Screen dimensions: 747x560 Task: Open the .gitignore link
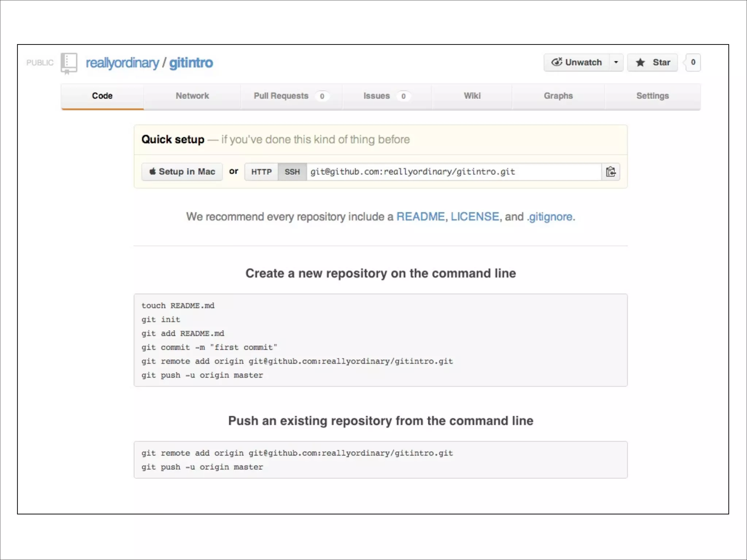click(x=550, y=217)
